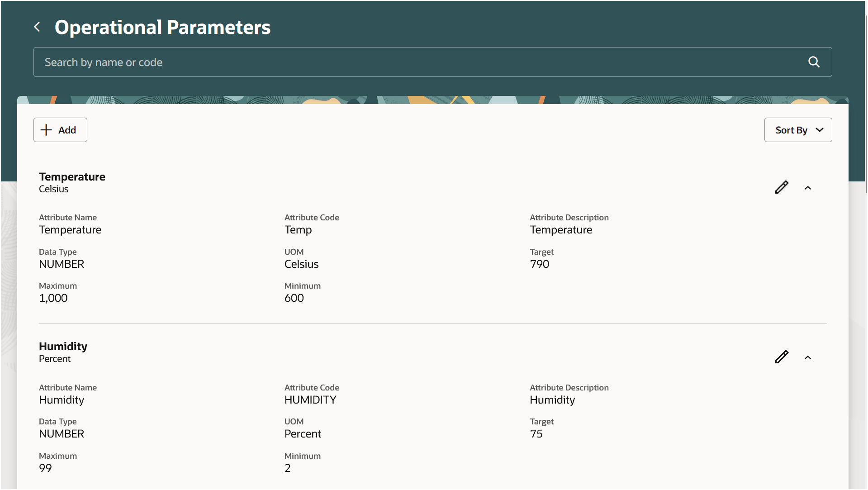Click the Target value 790 under Temperature

coord(539,264)
